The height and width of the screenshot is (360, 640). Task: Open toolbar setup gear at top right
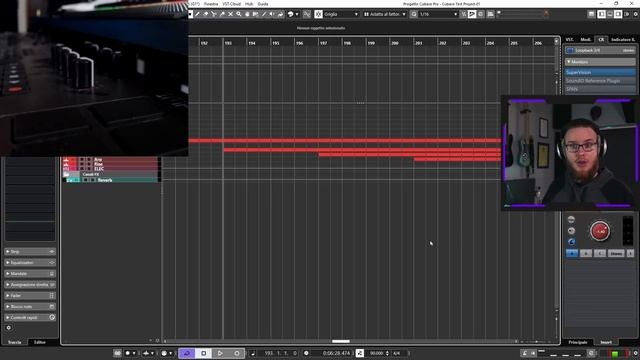click(x=636, y=14)
